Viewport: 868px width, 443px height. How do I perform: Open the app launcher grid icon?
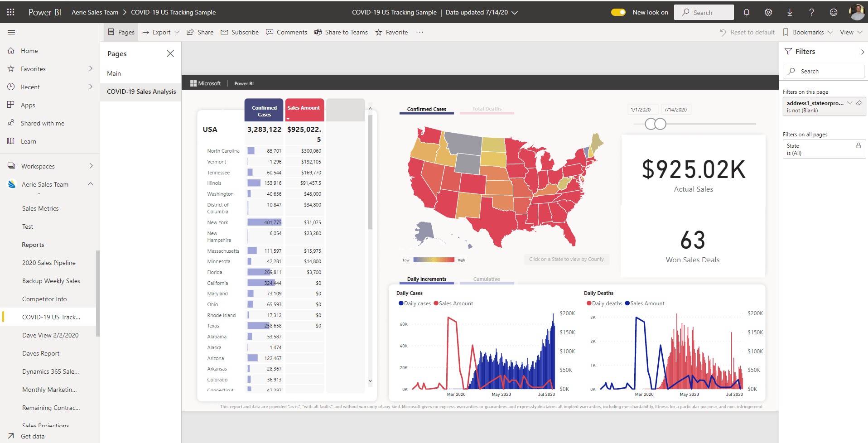(x=11, y=12)
